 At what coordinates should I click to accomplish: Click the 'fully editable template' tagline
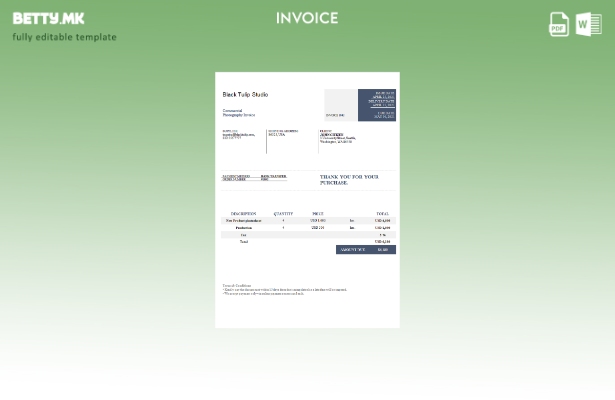tap(64, 37)
